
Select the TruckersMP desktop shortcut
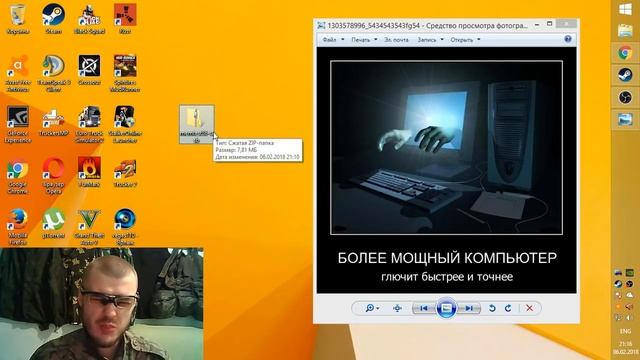point(53,121)
